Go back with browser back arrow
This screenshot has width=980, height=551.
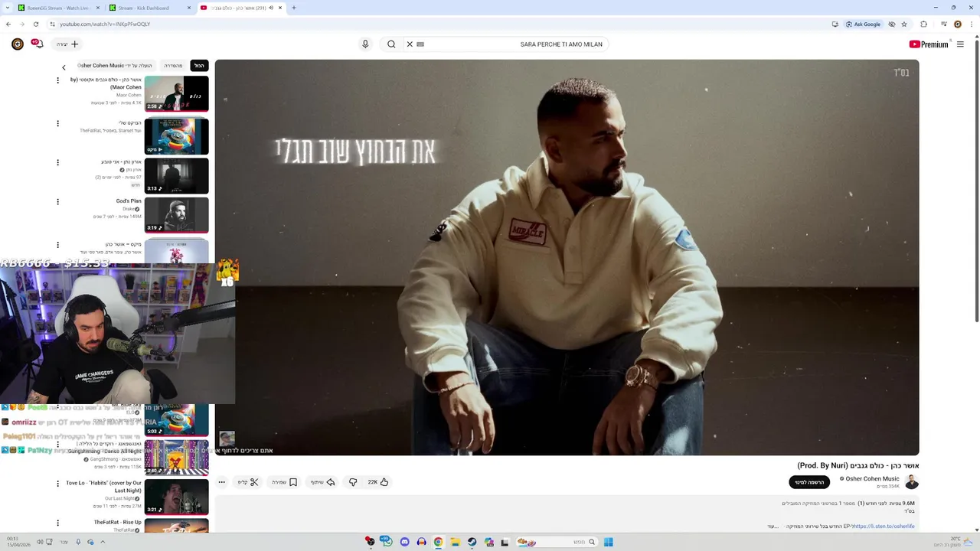click(x=8, y=24)
